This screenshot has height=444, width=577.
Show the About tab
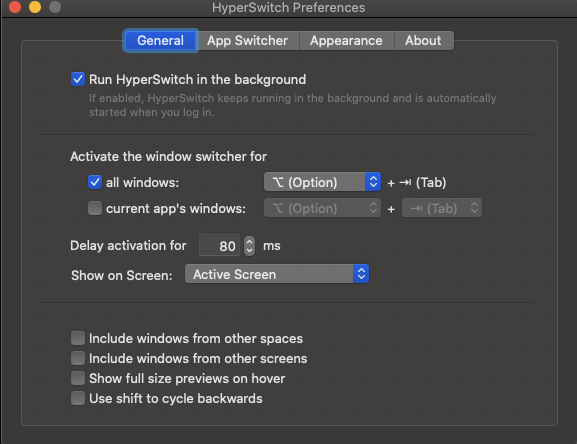coord(424,40)
